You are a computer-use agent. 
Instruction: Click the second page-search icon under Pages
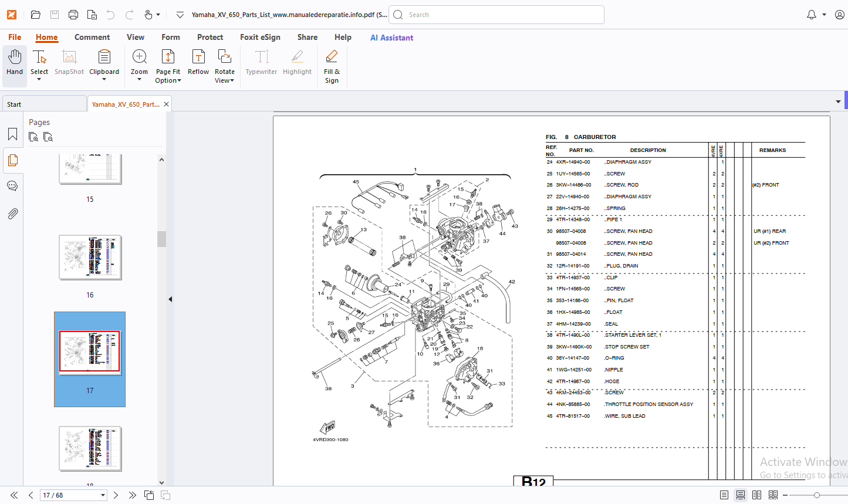pyautogui.click(x=48, y=137)
